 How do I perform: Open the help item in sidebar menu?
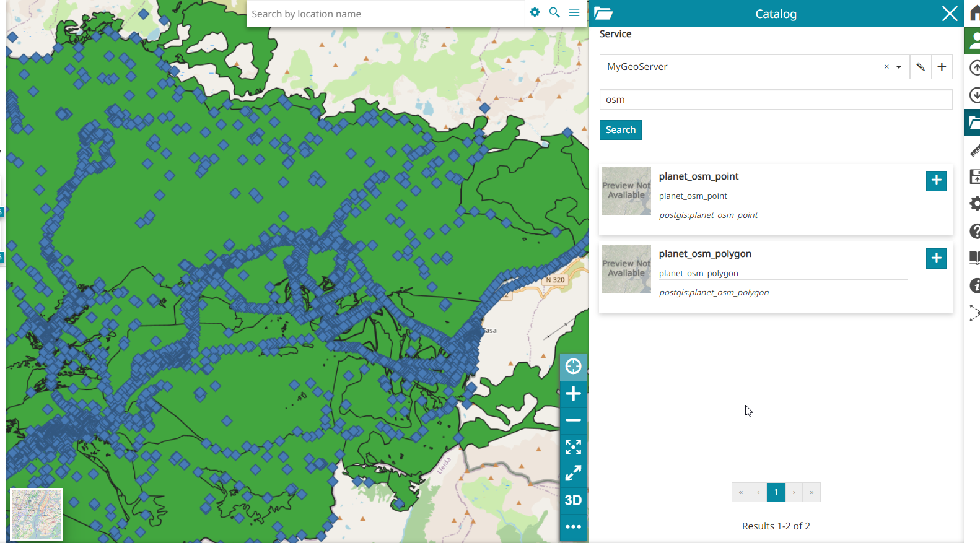[974, 231]
